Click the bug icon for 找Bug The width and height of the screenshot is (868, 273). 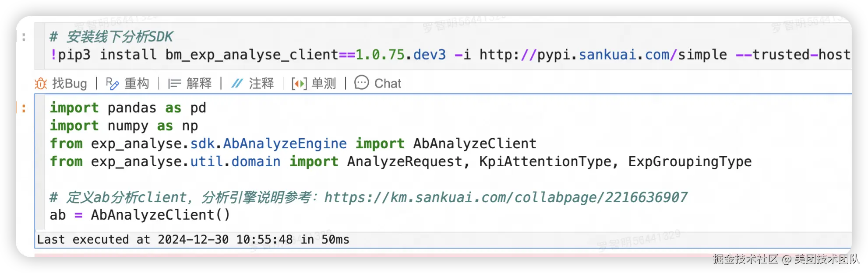41,84
